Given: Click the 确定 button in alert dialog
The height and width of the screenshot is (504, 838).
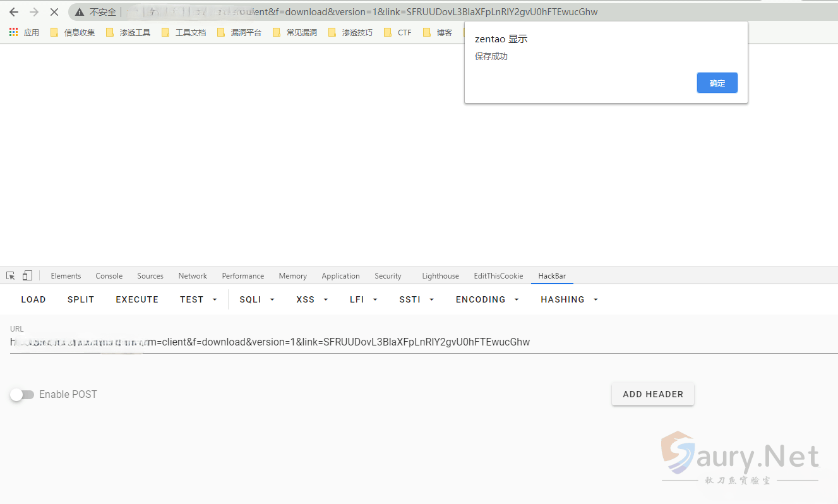Looking at the screenshot, I should 717,83.
